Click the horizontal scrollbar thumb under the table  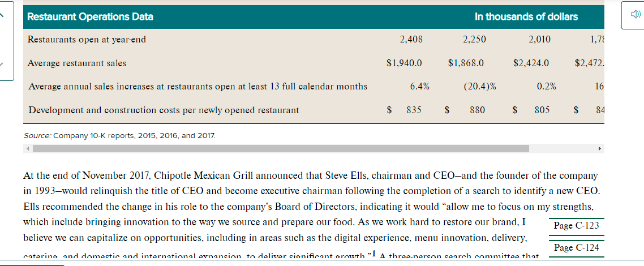(281, 148)
